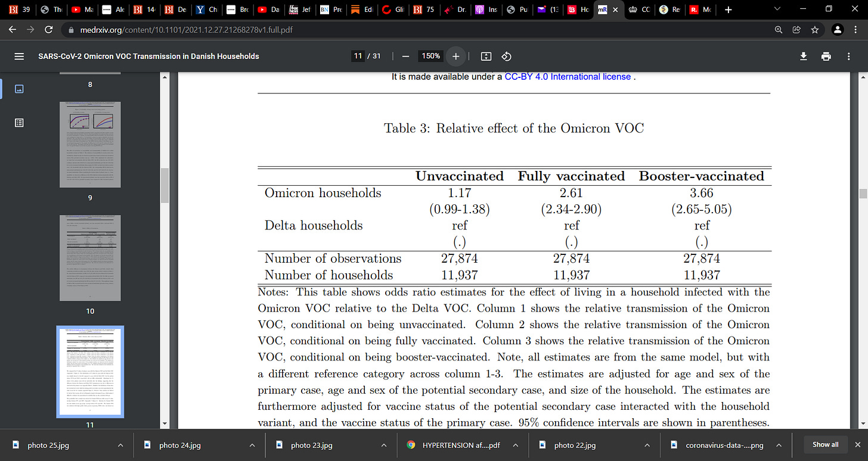
Task: Click the address bar URL
Action: (186, 30)
